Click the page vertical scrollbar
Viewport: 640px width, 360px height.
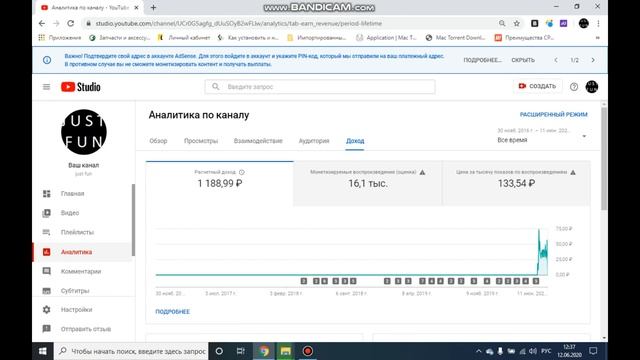click(604, 159)
